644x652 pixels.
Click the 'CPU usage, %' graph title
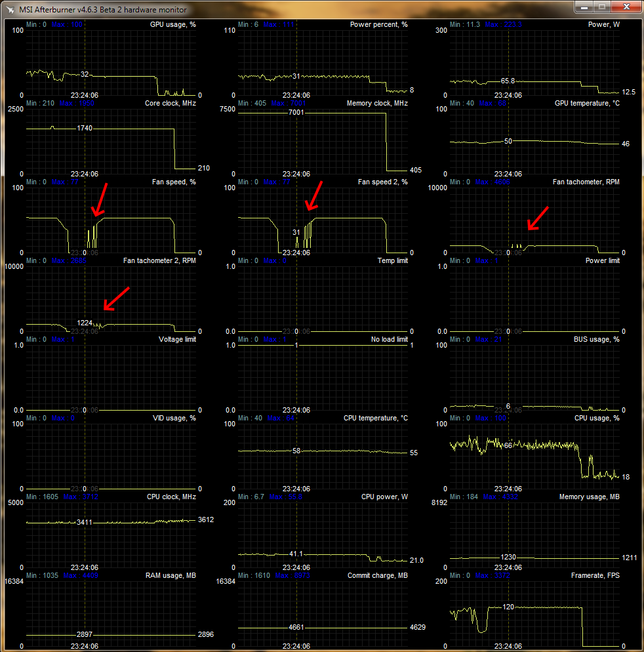597,418
